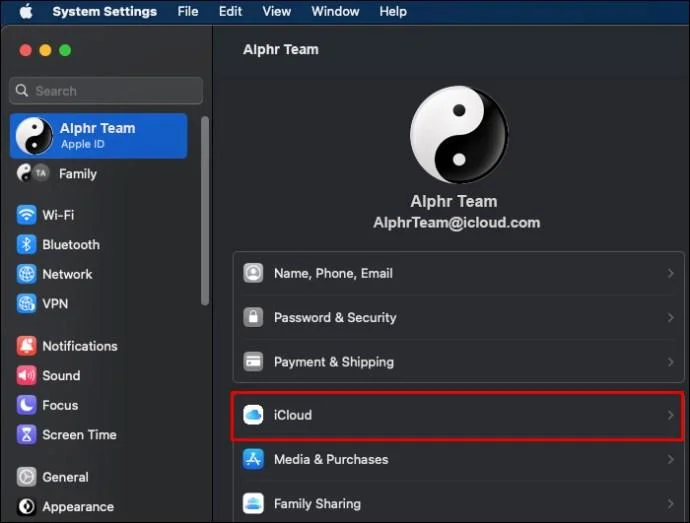Click the Sound speaker icon
This screenshot has height=523, width=690.
(x=26, y=375)
